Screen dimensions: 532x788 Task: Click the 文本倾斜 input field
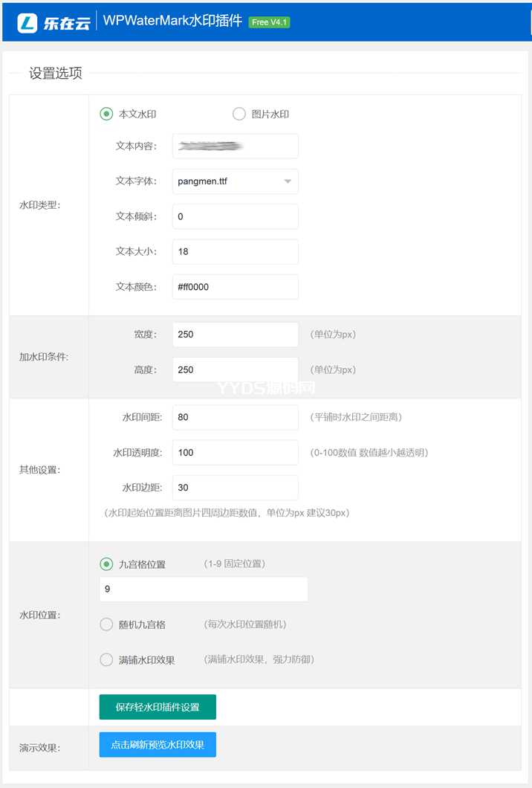pyautogui.click(x=235, y=216)
